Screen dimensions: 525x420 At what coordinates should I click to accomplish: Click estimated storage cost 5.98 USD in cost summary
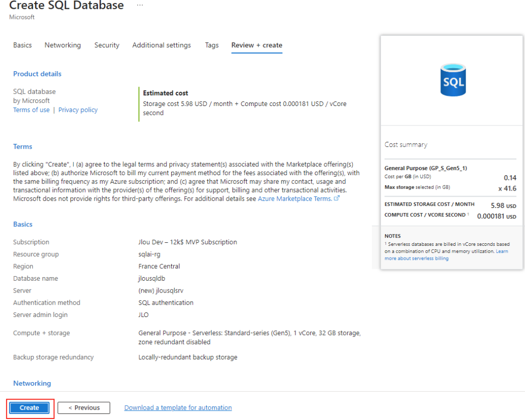pos(503,205)
